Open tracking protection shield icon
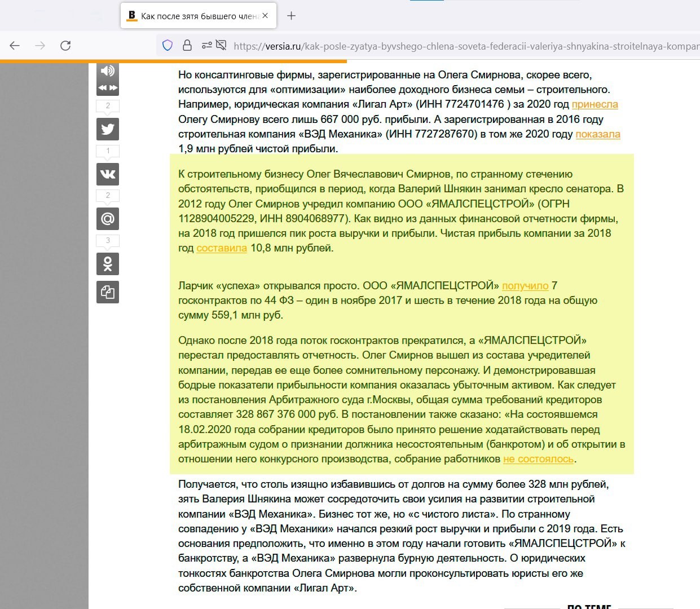The height and width of the screenshot is (609, 700). [168, 46]
